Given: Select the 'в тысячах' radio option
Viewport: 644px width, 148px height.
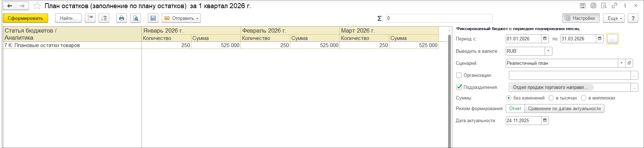Looking at the screenshot, I should click(551, 98).
